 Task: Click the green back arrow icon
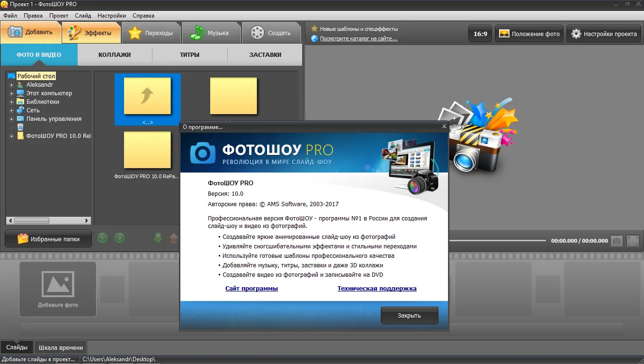[x=102, y=238]
